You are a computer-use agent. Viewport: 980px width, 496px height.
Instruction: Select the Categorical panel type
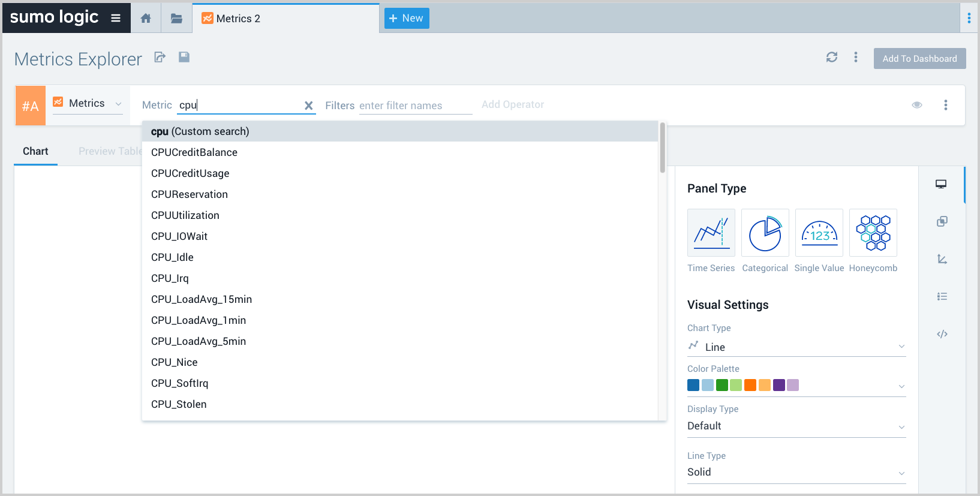(x=765, y=233)
